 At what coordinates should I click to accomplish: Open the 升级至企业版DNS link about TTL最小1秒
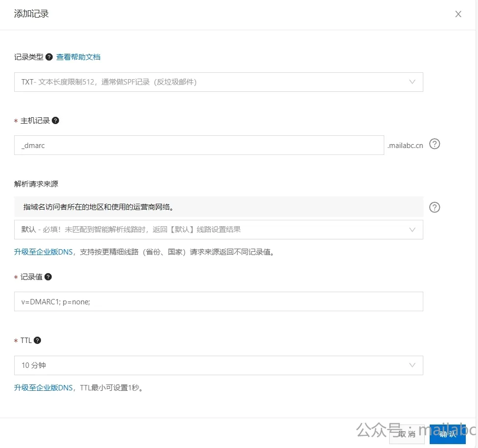[43, 387]
